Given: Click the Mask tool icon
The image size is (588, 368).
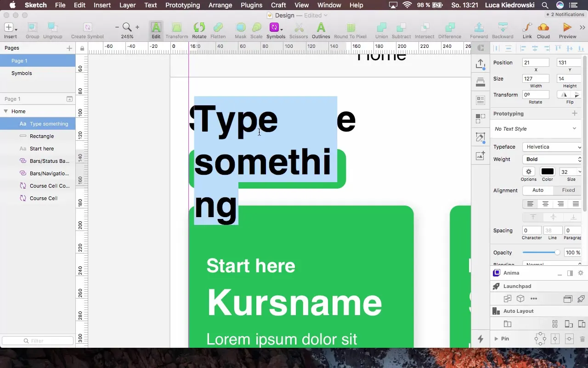Looking at the screenshot, I should pyautogui.click(x=240, y=28).
